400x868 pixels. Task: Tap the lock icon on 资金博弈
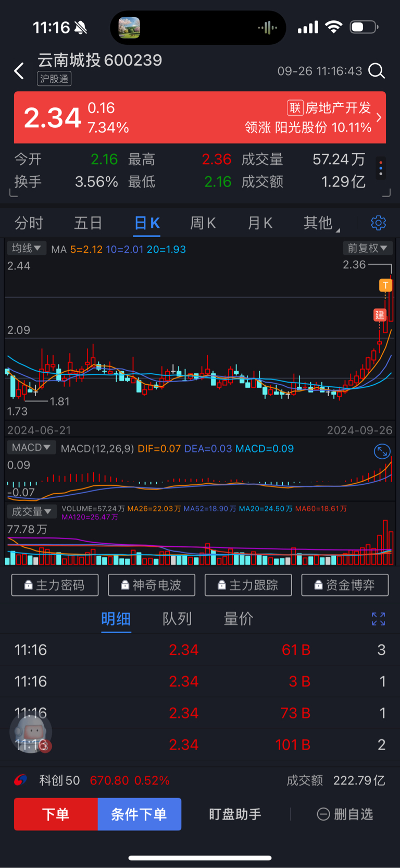pyautogui.click(x=319, y=585)
